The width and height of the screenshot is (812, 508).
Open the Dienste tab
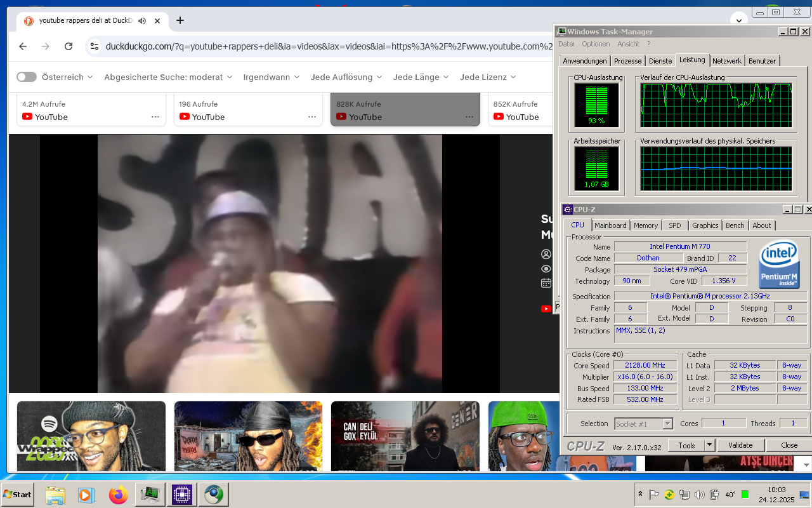click(660, 61)
